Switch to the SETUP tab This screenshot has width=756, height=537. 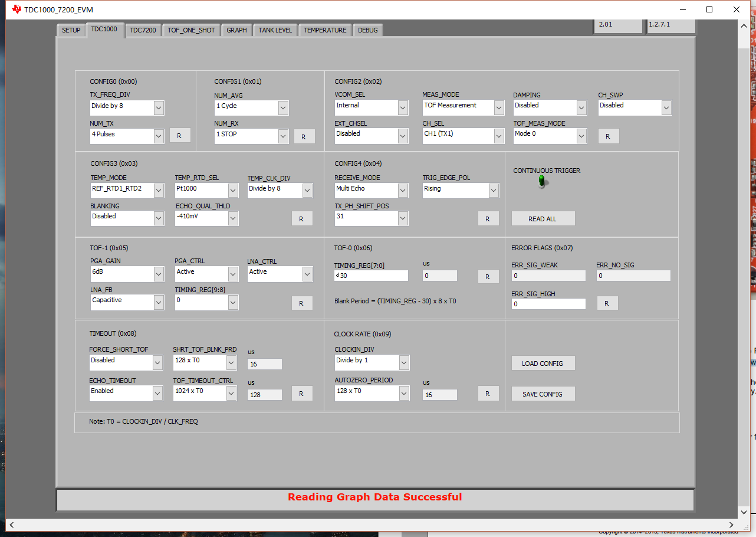(71, 30)
